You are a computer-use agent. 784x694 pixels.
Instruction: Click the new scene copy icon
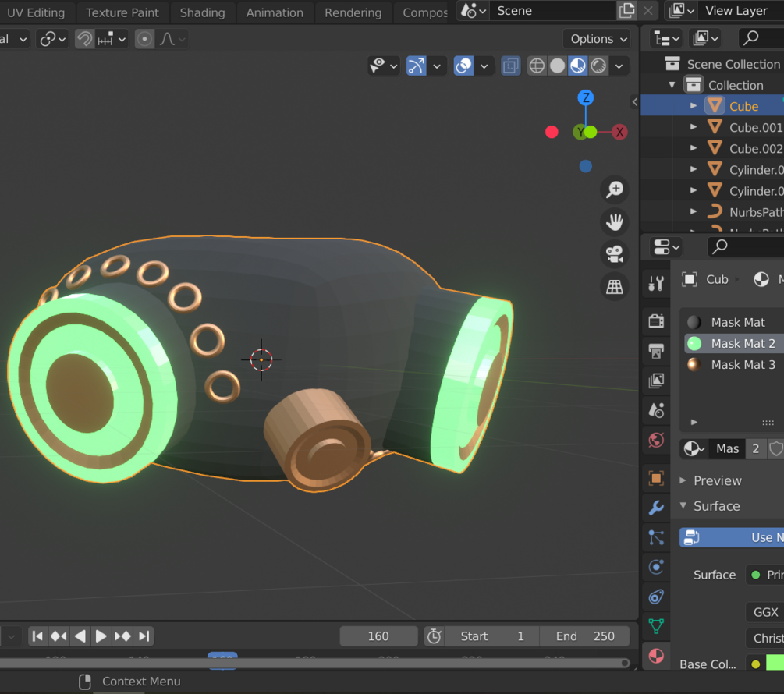(x=626, y=10)
